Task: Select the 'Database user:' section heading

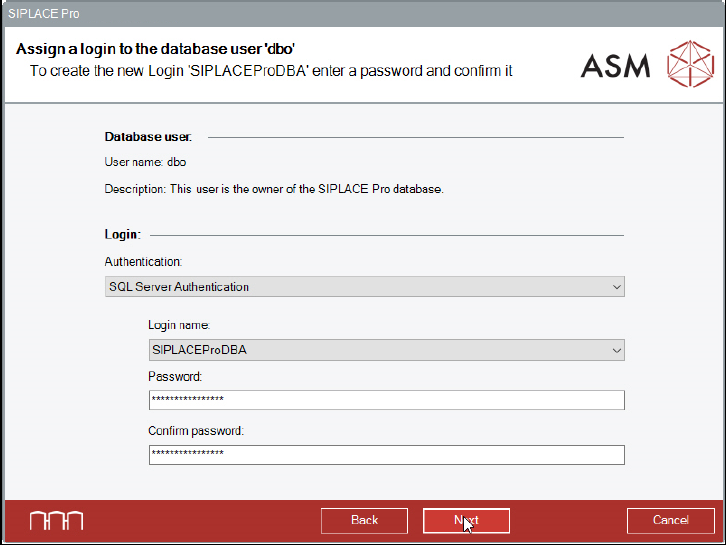Action: coord(148,136)
